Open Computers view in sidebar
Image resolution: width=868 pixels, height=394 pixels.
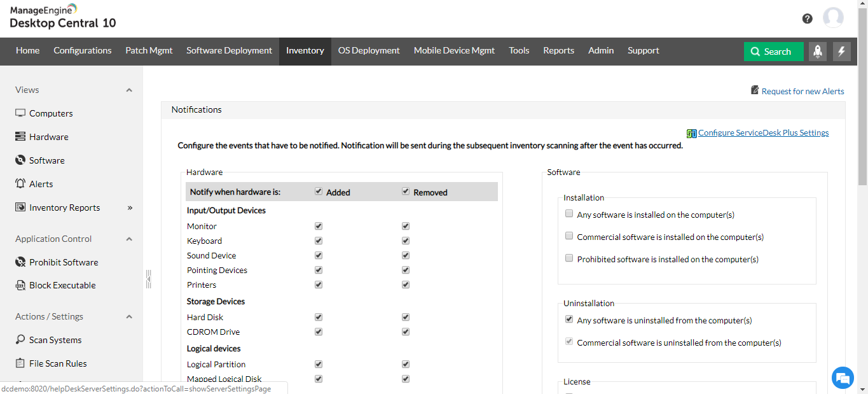51,113
